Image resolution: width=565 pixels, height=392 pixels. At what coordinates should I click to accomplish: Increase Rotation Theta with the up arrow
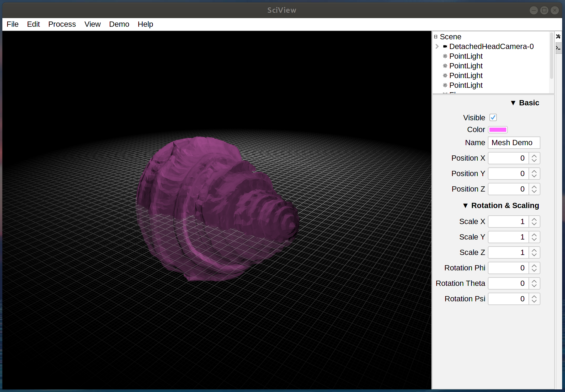(534, 281)
